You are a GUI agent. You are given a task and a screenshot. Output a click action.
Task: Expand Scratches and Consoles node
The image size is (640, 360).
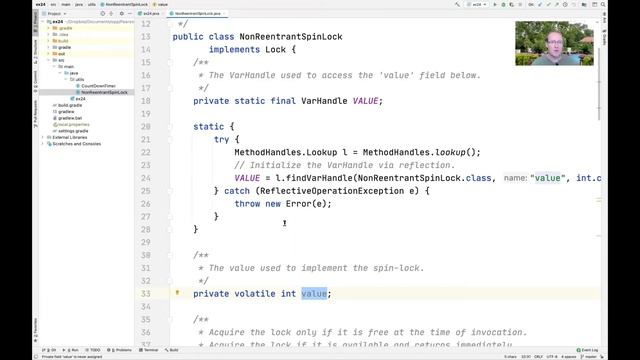coord(43,144)
